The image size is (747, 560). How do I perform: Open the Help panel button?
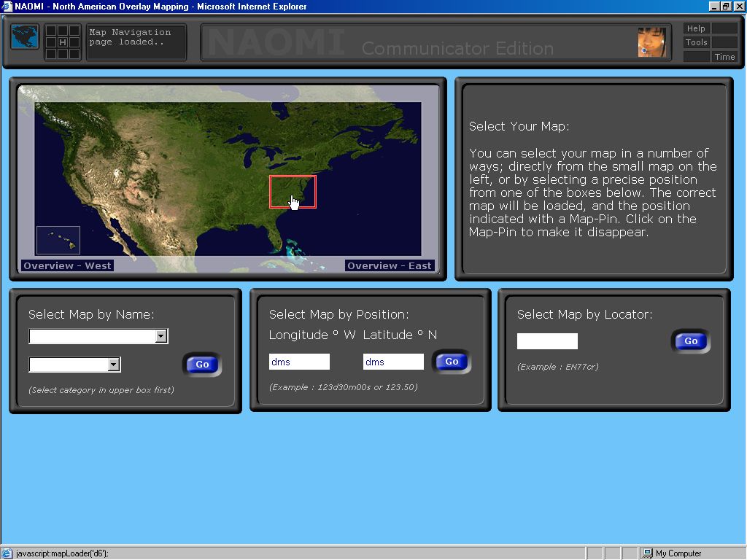point(696,28)
